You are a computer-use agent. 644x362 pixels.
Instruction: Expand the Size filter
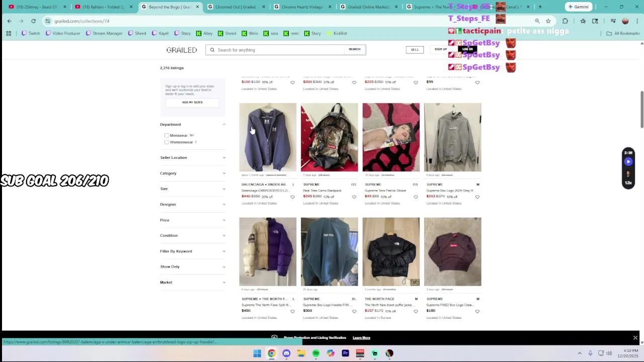coord(193,189)
